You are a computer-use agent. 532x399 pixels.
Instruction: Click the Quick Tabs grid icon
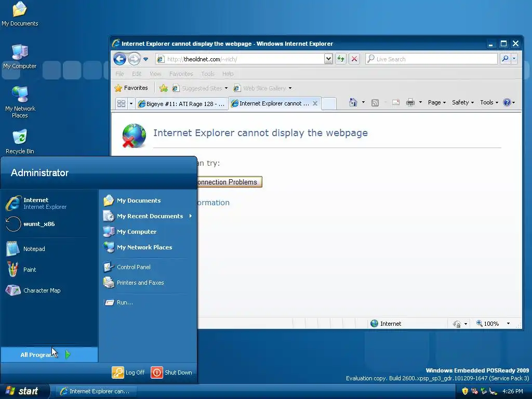click(121, 103)
